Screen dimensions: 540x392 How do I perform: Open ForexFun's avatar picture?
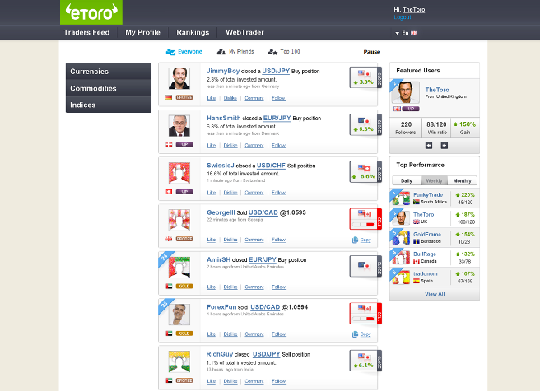(179, 315)
